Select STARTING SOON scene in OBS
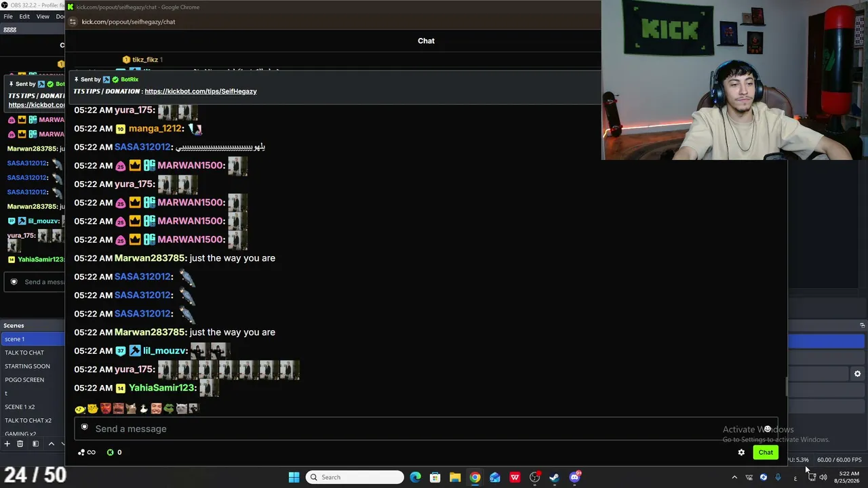Screen dimensions: 868x488 33,366
